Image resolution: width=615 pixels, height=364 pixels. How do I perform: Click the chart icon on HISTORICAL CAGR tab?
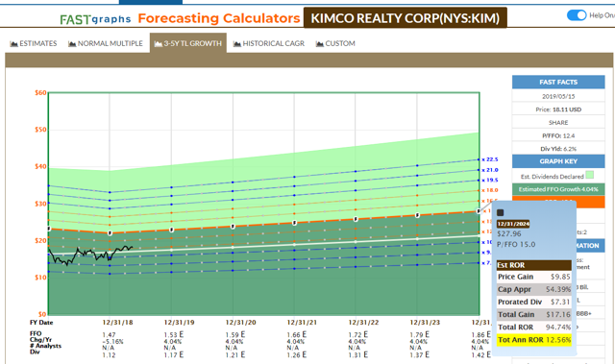click(x=237, y=44)
